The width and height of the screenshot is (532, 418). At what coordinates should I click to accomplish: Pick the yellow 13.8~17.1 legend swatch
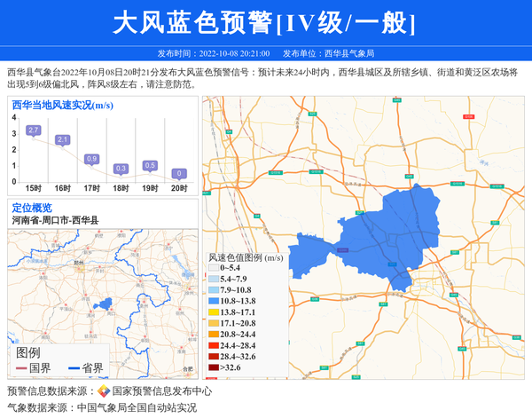(214, 312)
